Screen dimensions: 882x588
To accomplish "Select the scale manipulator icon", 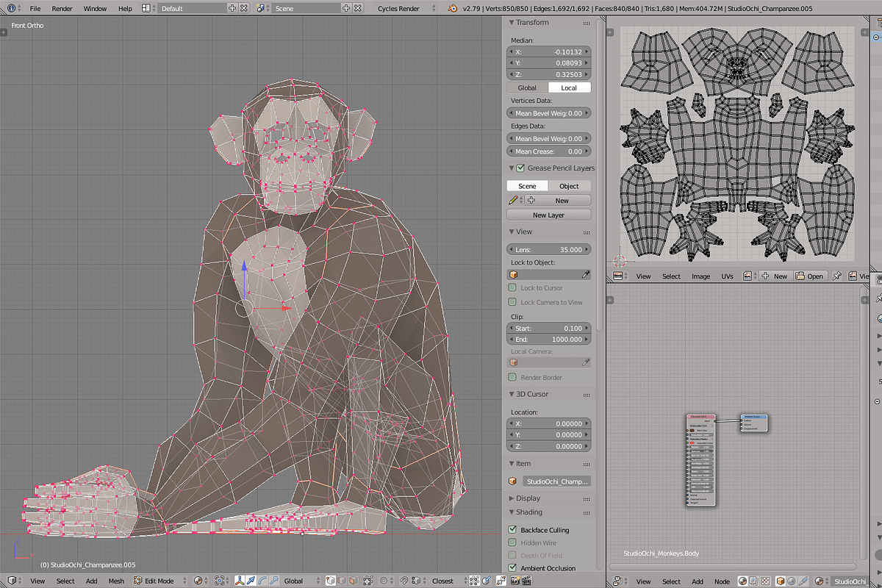I will (x=274, y=581).
